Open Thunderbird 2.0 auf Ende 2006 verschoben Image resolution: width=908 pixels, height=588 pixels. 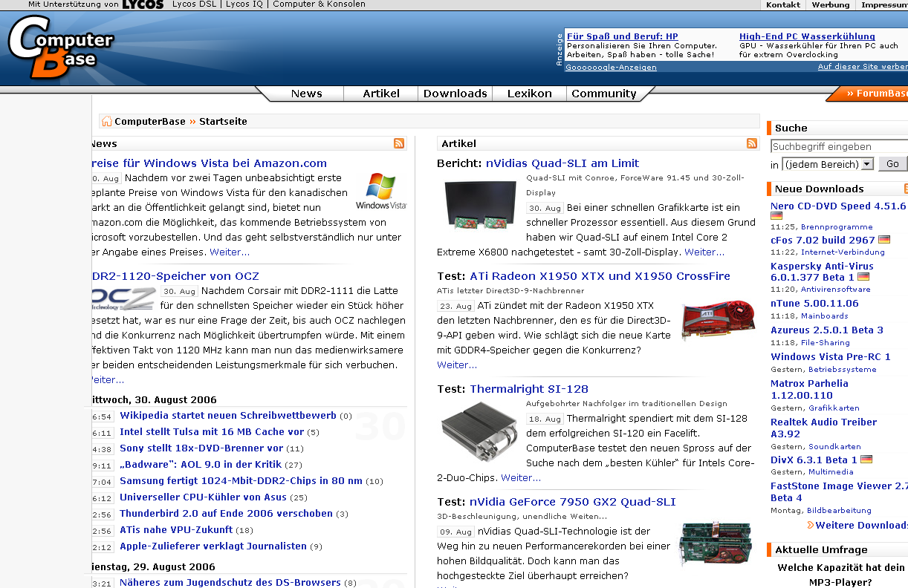click(x=226, y=514)
